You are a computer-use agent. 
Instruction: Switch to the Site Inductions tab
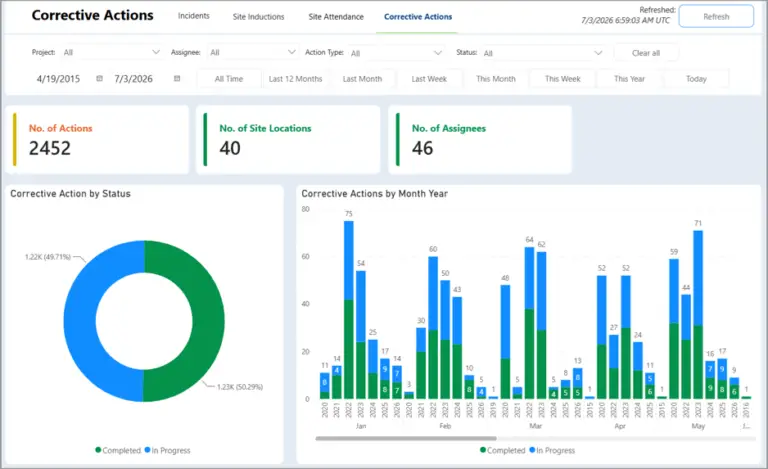pyautogui.click(x=258, y=17)
